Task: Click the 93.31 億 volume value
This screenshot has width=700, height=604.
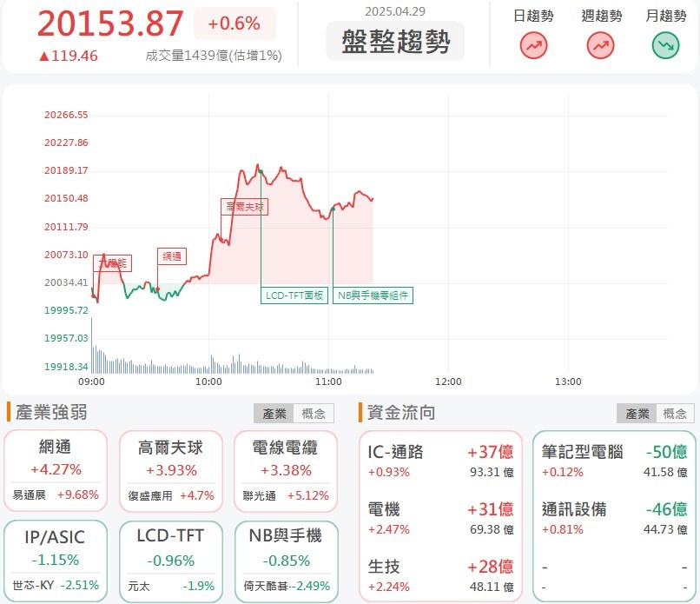Action: (492, 472)
